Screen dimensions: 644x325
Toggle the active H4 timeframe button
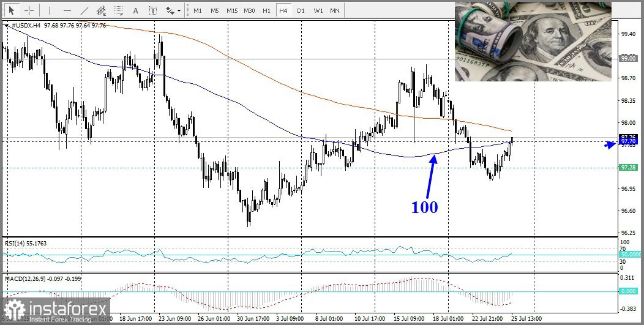(283, 10)
